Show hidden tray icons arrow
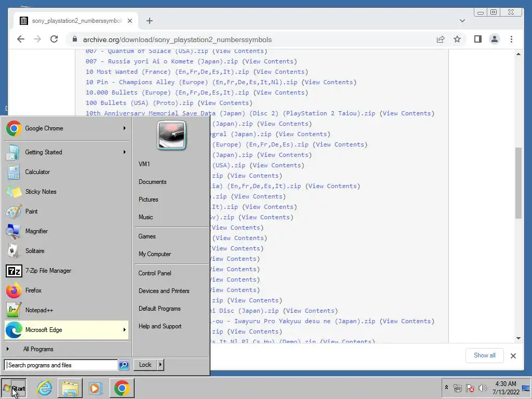This screenshot has width=532, height=399. [x=446, y=388]
